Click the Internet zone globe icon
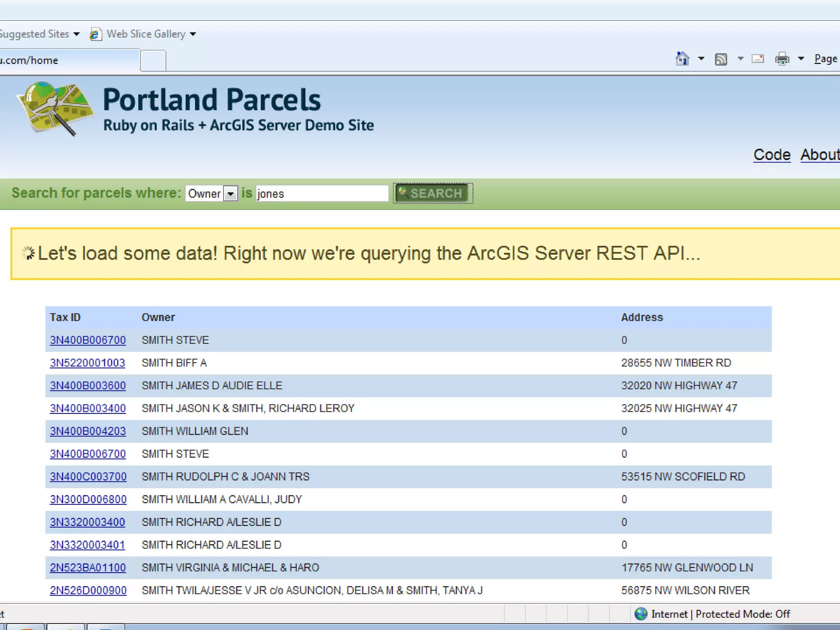The width and height of the screenshot is (840, 630). [x=640, y=614]
